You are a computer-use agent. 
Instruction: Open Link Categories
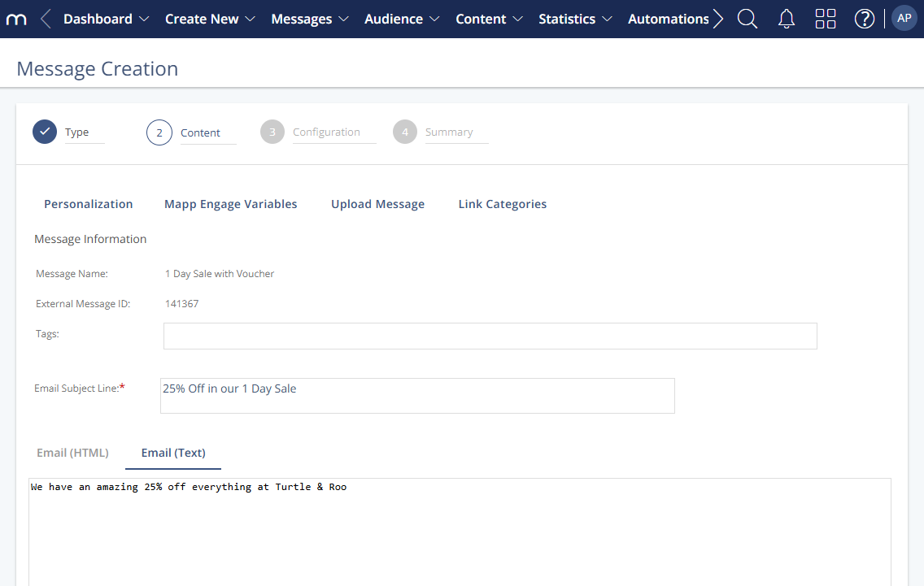click(503, 204)
